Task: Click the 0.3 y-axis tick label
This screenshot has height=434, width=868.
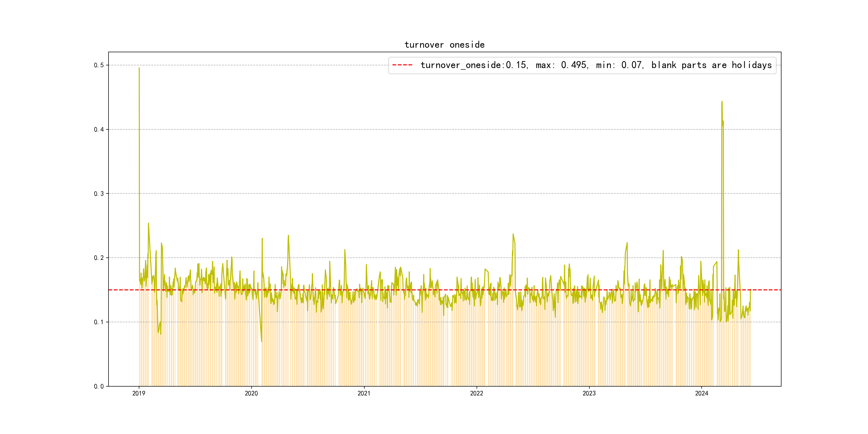Action: [x=99, y=193]
